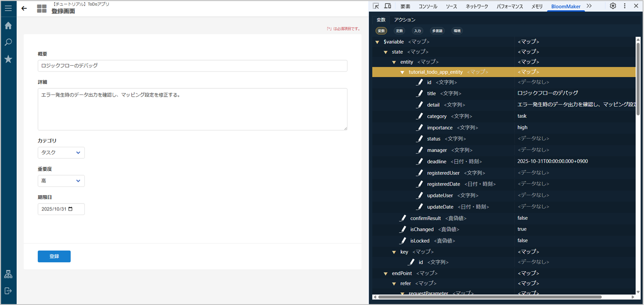Open favorites star icon in sidebar
The width and height of the screenshot is (644, 305).
point(8,59)
